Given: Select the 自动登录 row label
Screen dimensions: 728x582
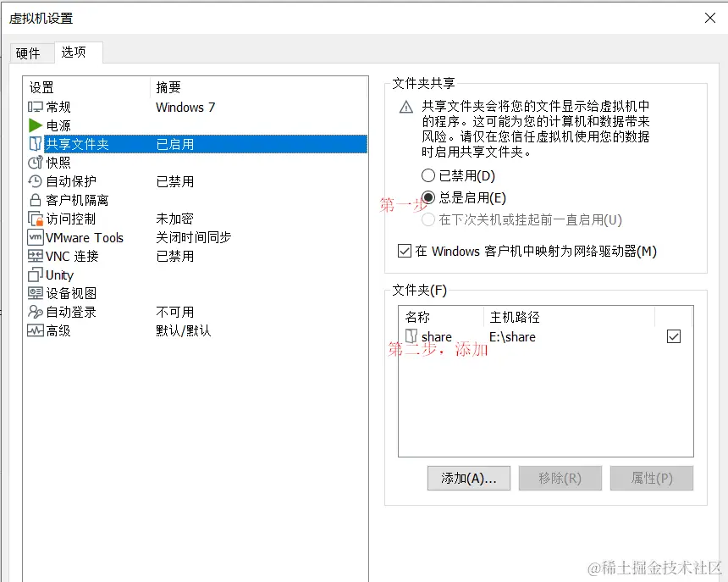Looking at the screenshot, I should (x=71, y=312).
